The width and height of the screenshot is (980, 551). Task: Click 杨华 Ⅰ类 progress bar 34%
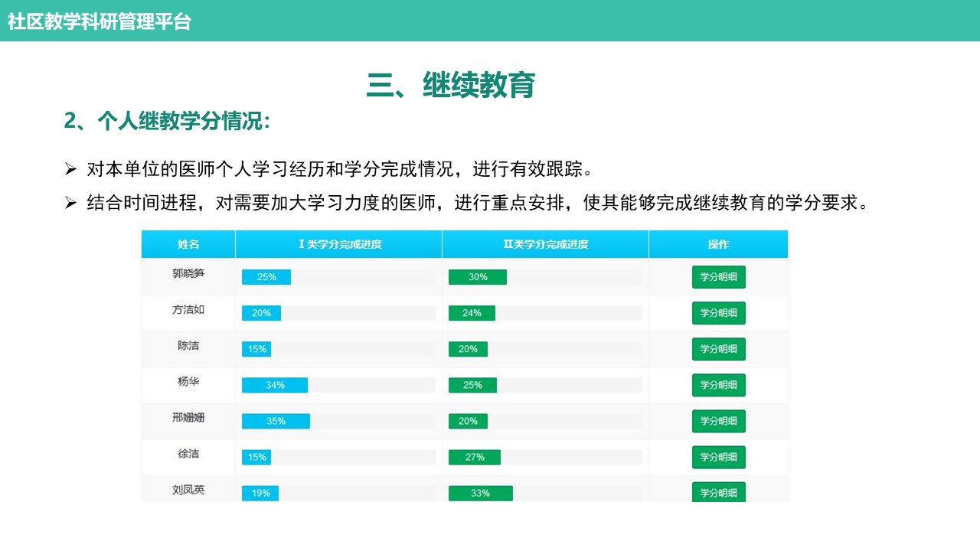click(x=275, y=385)
